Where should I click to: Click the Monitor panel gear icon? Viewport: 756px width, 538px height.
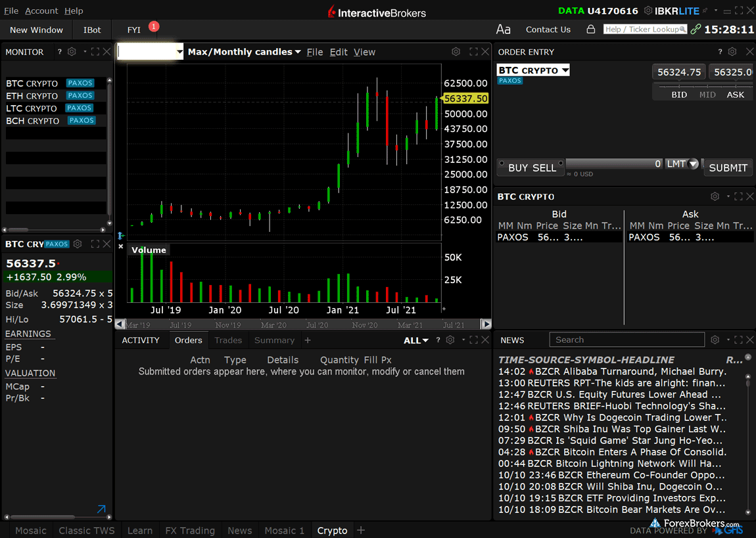click(72, 52)
